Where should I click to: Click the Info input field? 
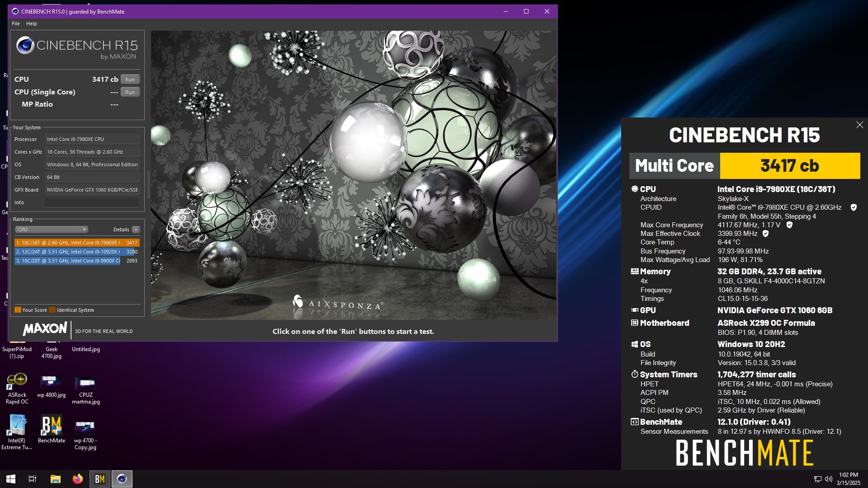pos(92,202)
